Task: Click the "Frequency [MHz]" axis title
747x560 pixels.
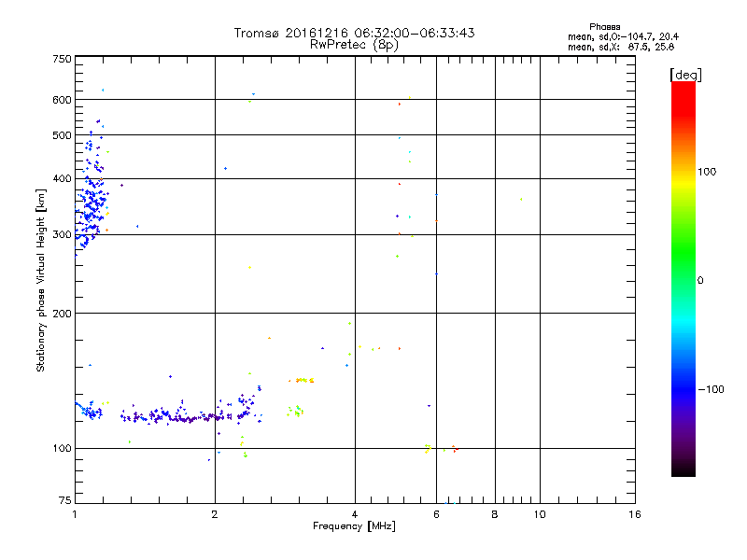Action: click(x=354, y=526)
